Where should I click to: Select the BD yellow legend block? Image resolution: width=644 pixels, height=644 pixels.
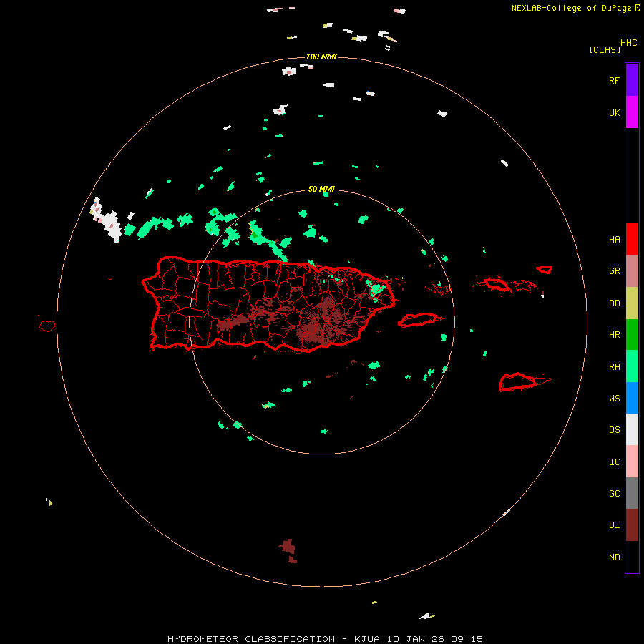pyautogui.click(x=632, y=303)
